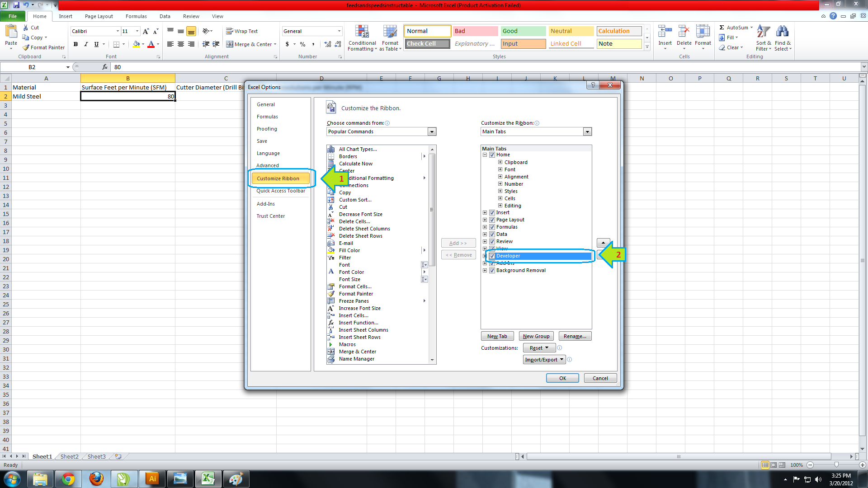Select Macros in commands list

point(347,344)
